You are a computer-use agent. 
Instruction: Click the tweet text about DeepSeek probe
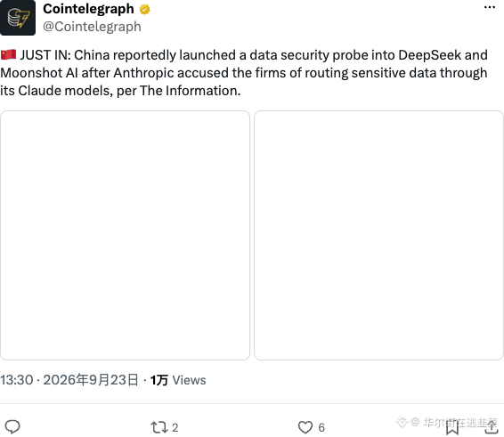tap(244, 73)
